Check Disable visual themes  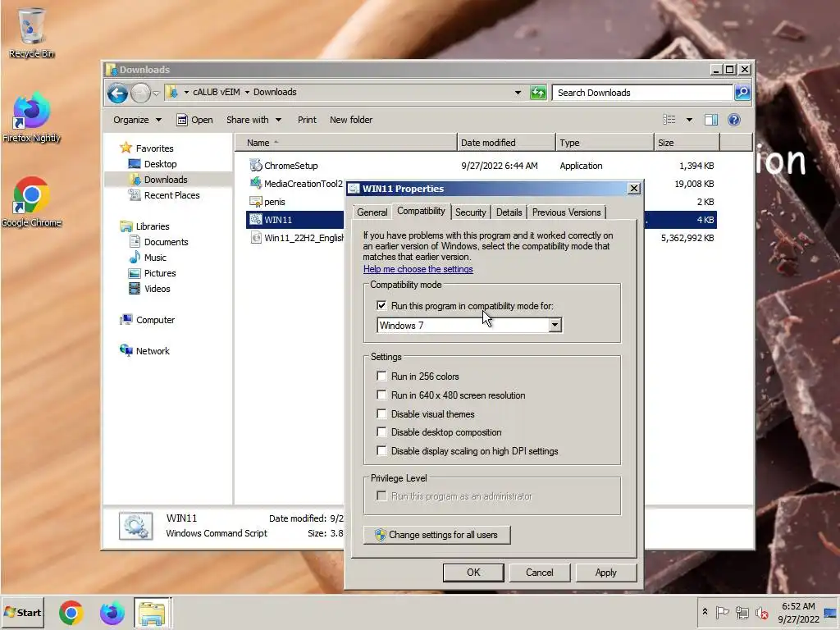tap(381, 413)
